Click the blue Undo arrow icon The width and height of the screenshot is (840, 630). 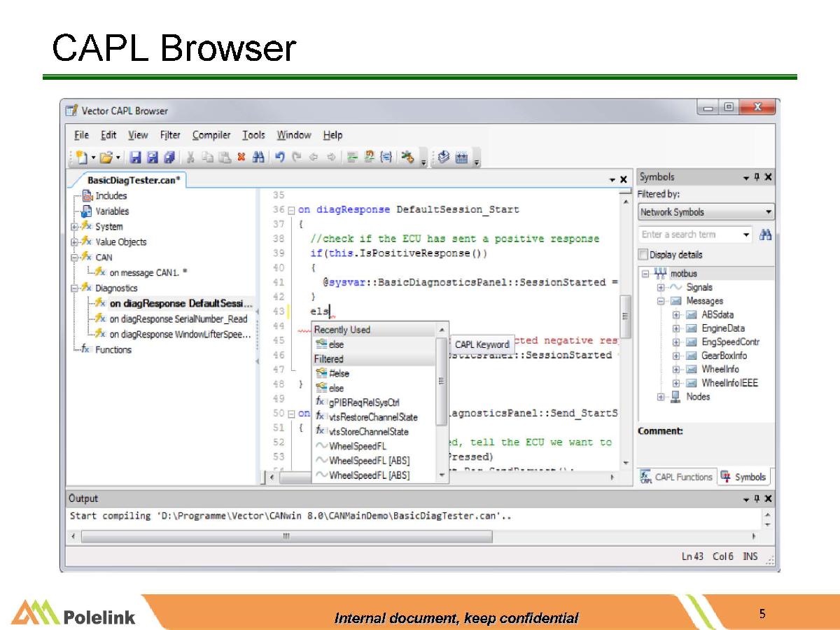280,157
